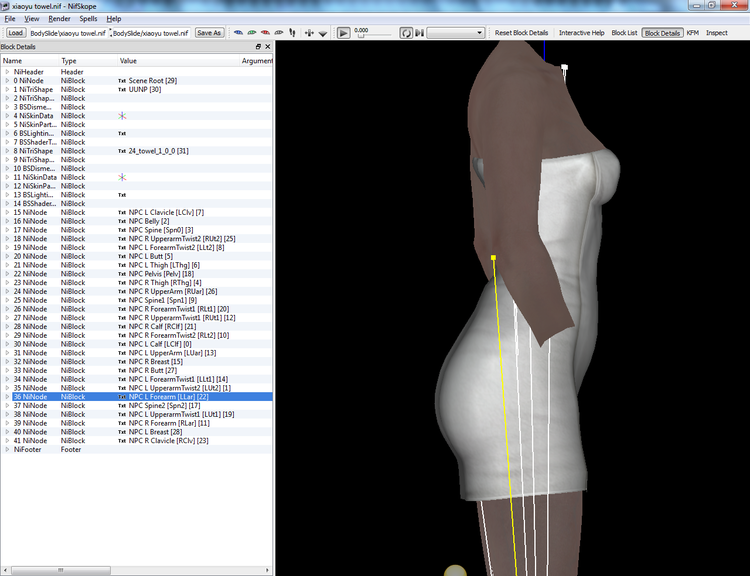Viewport: 750px width, 576px height.
Task: Open the Spells menu
Action: click(88, 19)
